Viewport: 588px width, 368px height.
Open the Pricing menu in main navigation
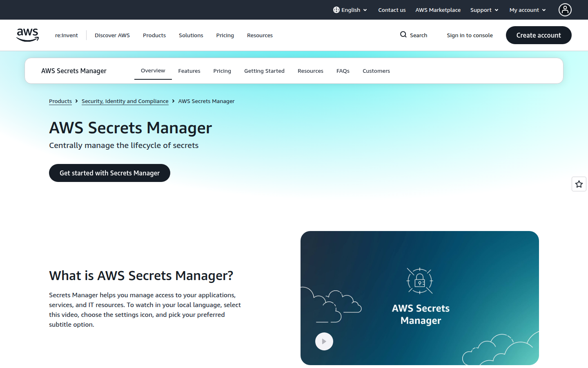tap(225, 35)
